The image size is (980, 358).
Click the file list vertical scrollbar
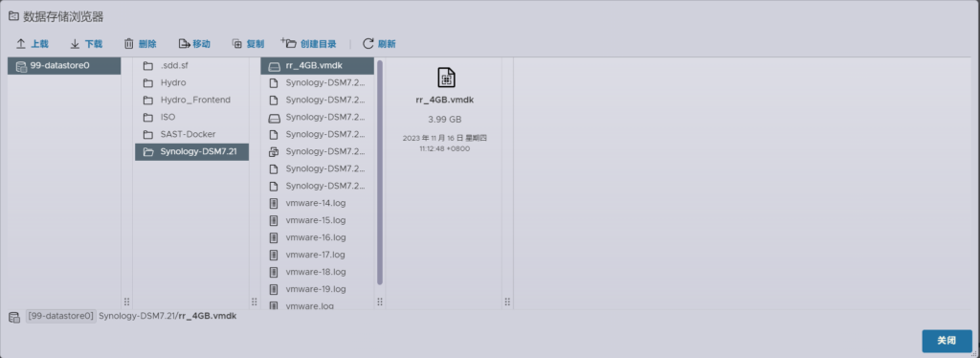tap(379, 171)
